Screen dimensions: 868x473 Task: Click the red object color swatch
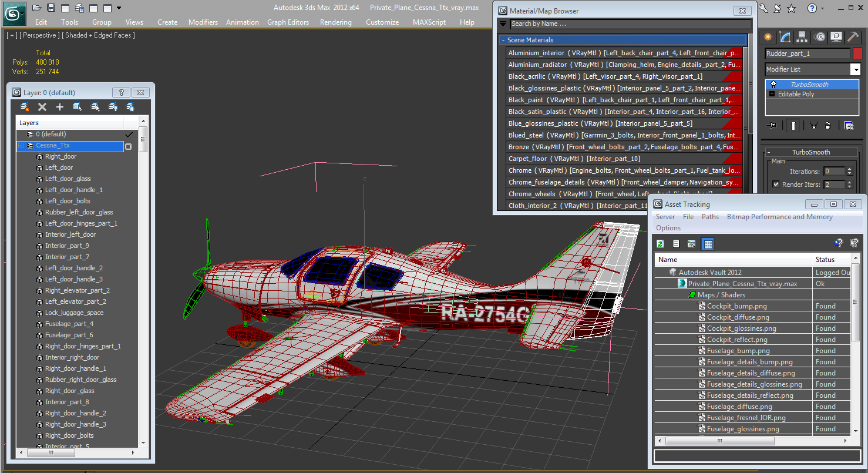click(857, 53)
